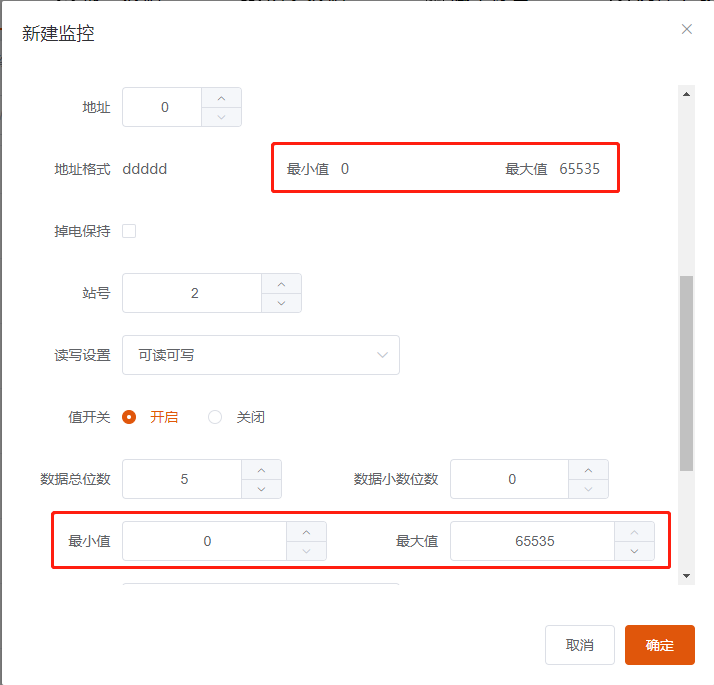Confirm with the 确定 button

[x=659, y=645]
